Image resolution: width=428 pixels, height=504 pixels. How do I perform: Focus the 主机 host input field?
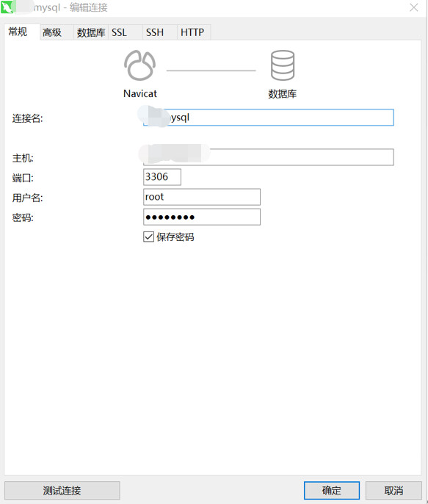click(x=269, y=157)
